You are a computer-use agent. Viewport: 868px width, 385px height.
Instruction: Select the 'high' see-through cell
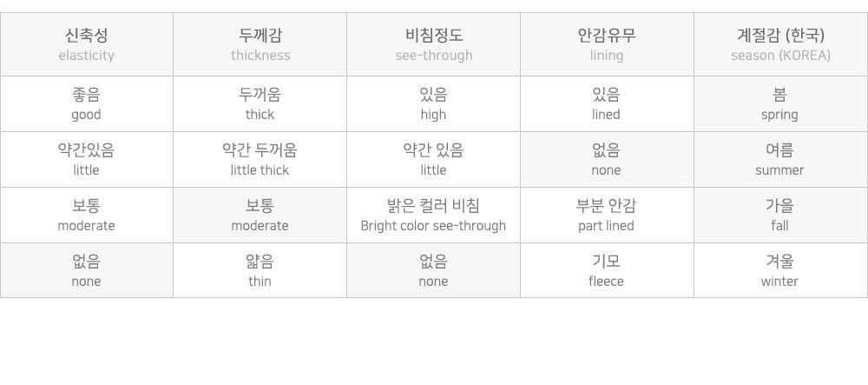[x=433, y=104]
